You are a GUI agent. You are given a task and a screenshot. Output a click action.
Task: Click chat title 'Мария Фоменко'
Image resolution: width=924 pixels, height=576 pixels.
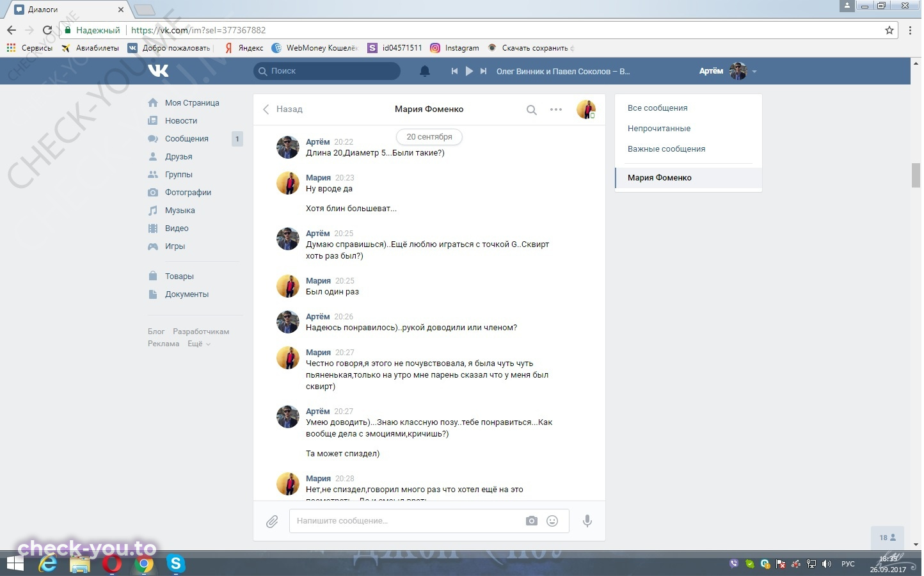[429, 109]
